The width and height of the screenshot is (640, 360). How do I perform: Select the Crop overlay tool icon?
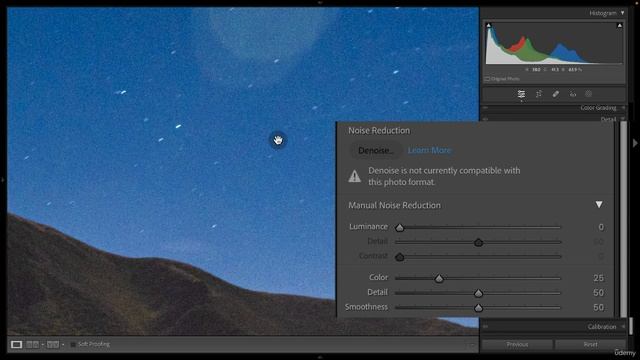click(x=539, y=94)
